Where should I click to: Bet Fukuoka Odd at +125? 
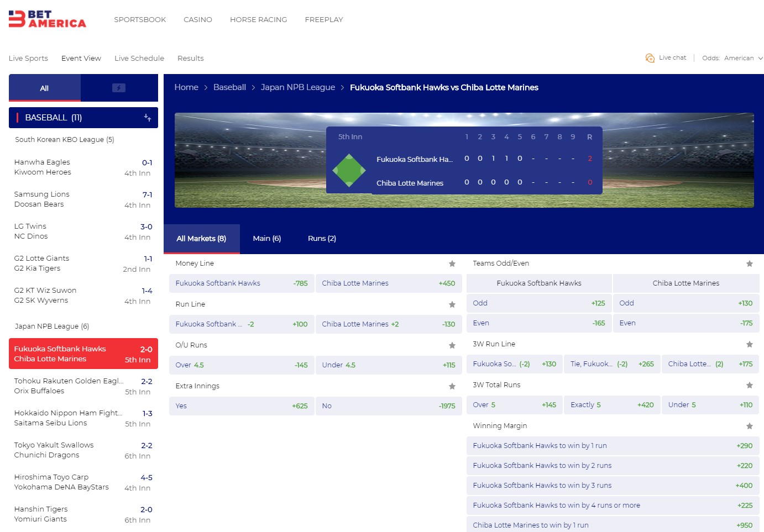[539, 303]
